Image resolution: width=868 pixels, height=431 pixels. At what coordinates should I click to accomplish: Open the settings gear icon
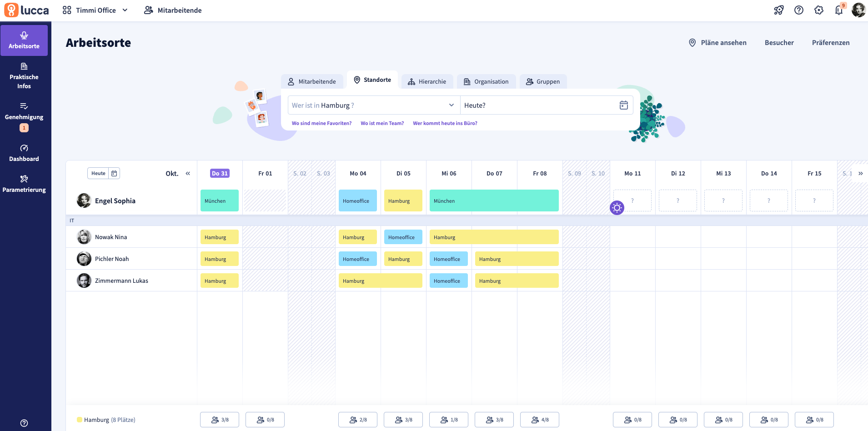click(x=819, y=10)
